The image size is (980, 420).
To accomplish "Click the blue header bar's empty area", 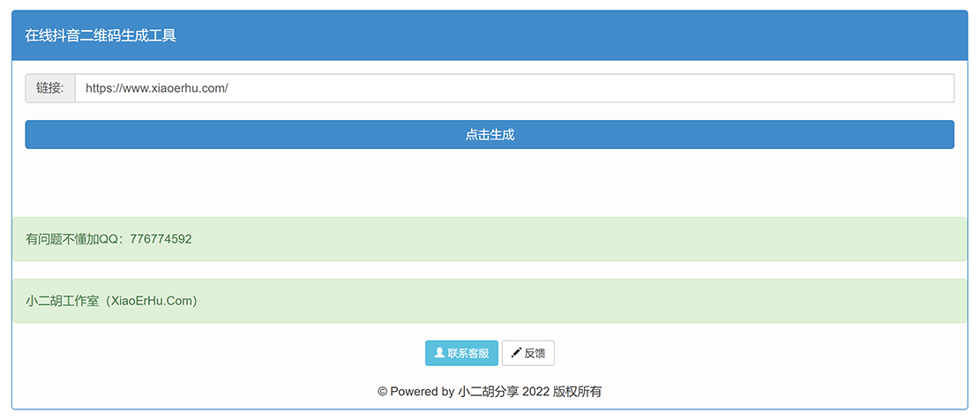I will [573, 35].
